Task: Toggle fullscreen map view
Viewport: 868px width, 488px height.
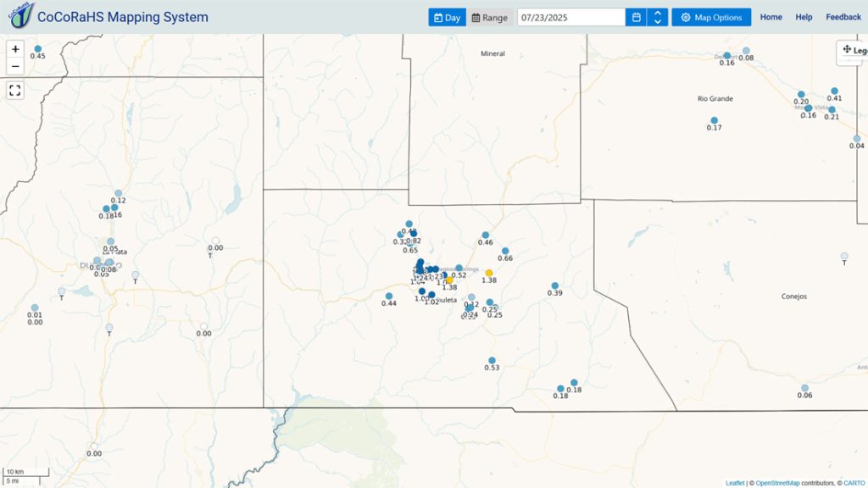Action: tap(15, 90)
